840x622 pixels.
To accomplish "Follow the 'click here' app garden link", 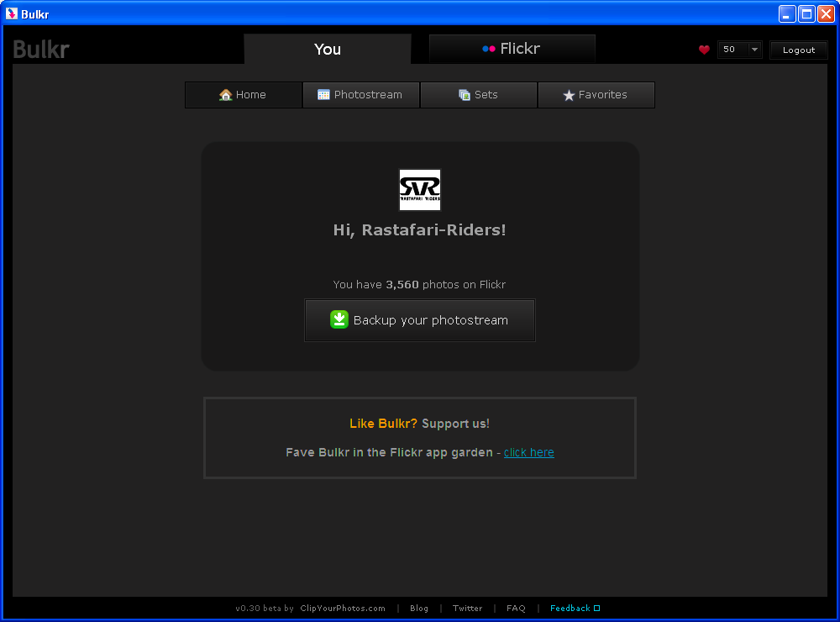I will pyautogui.click(x=528, y=452).
